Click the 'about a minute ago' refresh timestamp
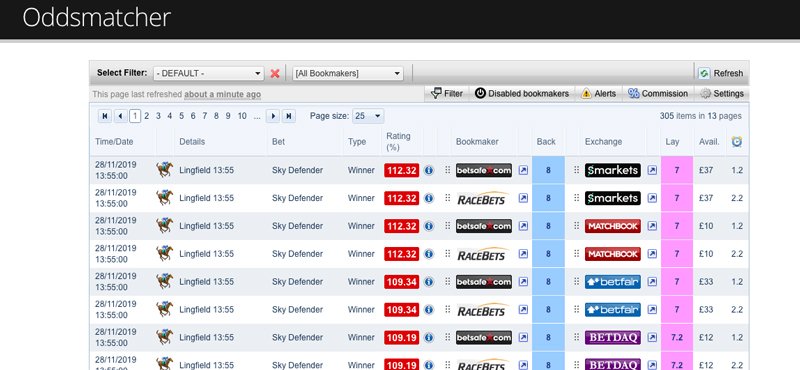The height and width of the screenshot is (370, 800). coord(222,94)
